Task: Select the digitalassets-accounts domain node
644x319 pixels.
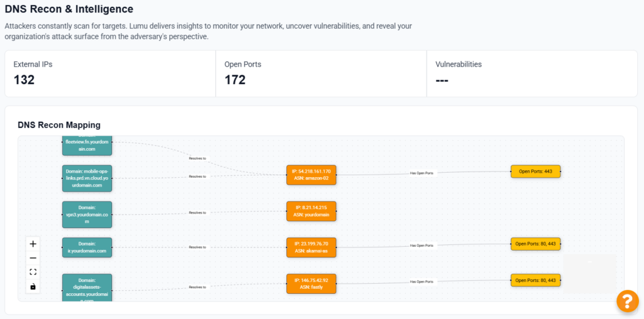Action: (87, 288)
